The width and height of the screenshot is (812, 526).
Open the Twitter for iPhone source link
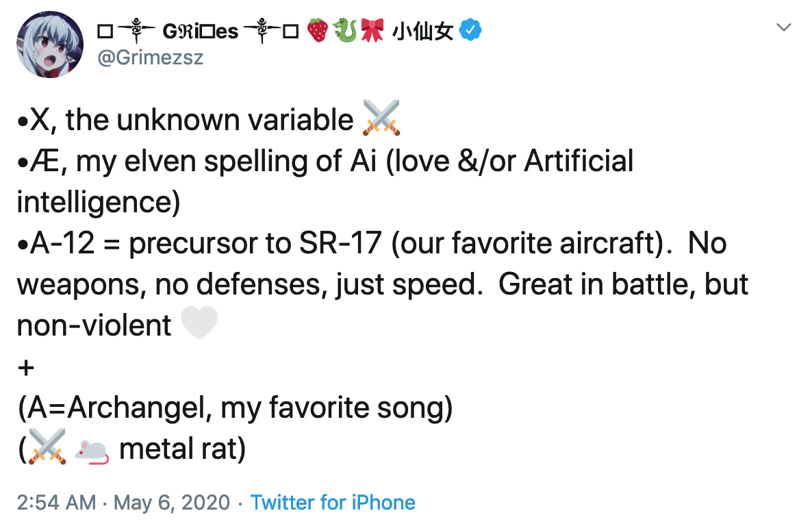click(333, 502)
